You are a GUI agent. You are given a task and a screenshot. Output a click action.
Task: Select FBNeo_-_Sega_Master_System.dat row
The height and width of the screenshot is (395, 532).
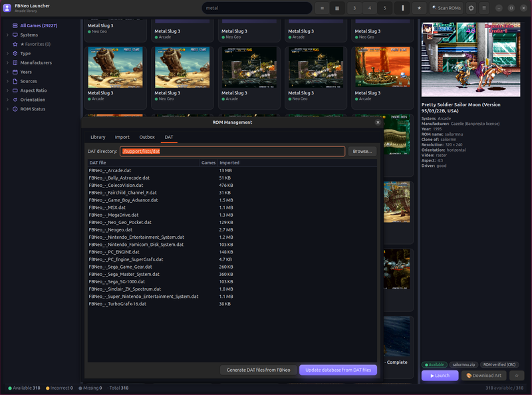tap(232, 274)
